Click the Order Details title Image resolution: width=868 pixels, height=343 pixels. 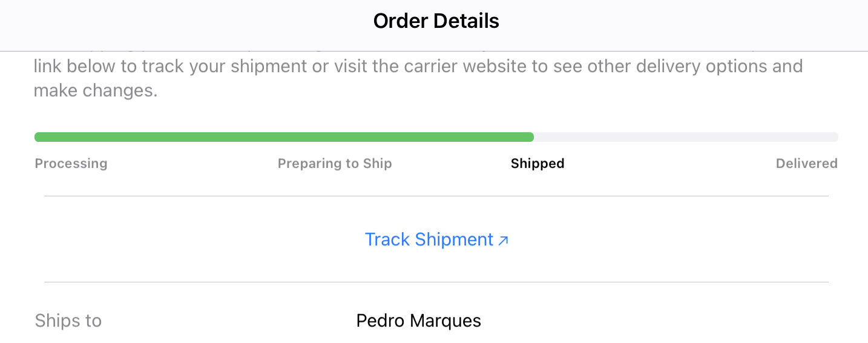tap(436, 21)
